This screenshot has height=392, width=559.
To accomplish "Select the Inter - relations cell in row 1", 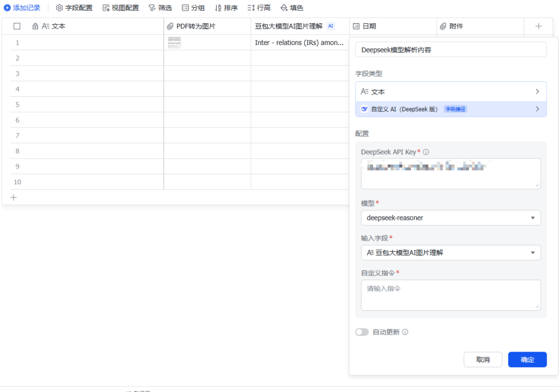I will [x=300, y=42].
